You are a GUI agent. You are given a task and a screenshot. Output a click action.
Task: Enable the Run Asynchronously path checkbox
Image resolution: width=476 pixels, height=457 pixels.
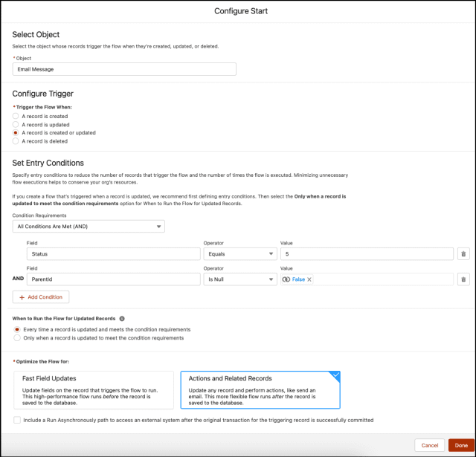pyautogui.click(x=17, y=420)
